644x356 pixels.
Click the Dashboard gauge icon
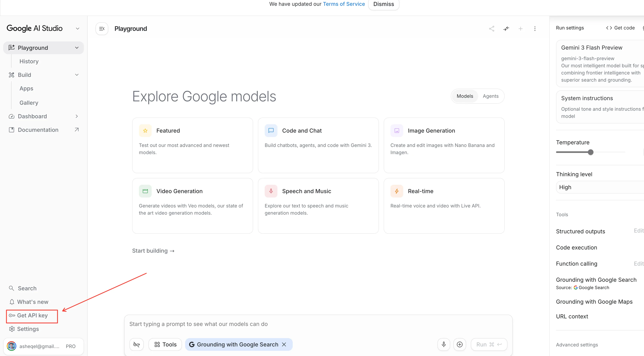point(12,116)
